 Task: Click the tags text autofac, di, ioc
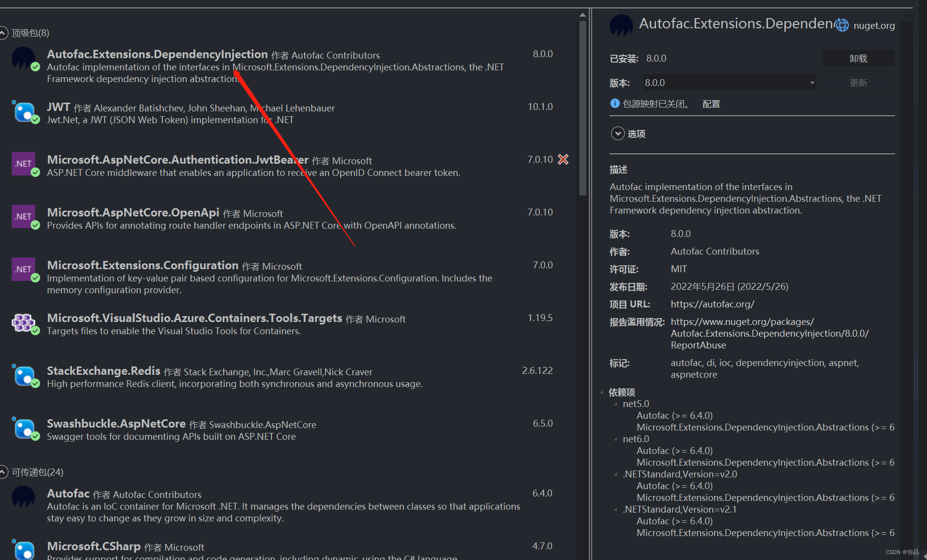[x=765, y=368]
